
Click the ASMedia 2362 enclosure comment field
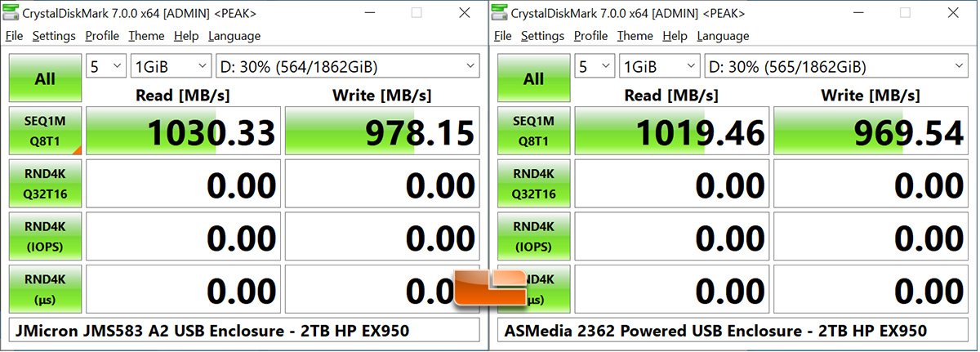(733, 331)
